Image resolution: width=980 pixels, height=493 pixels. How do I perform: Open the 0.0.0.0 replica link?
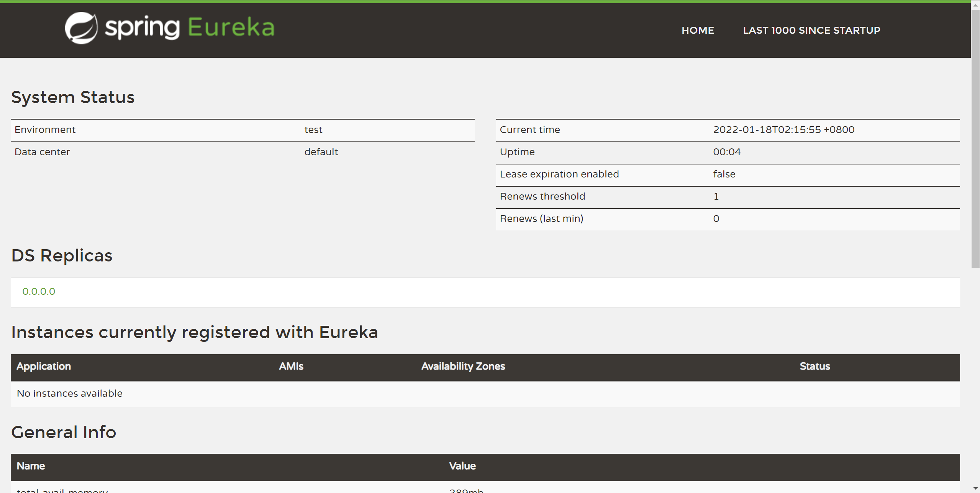[x=39, y=291]
